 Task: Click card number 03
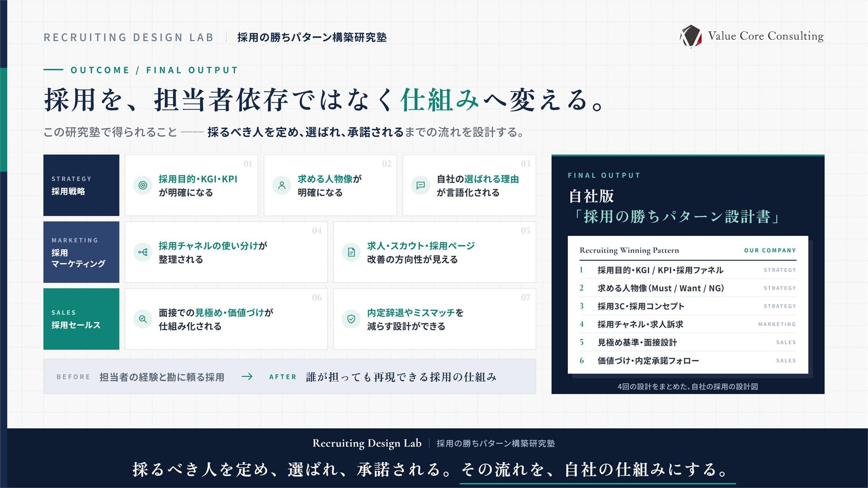click(x=525, y=164)
